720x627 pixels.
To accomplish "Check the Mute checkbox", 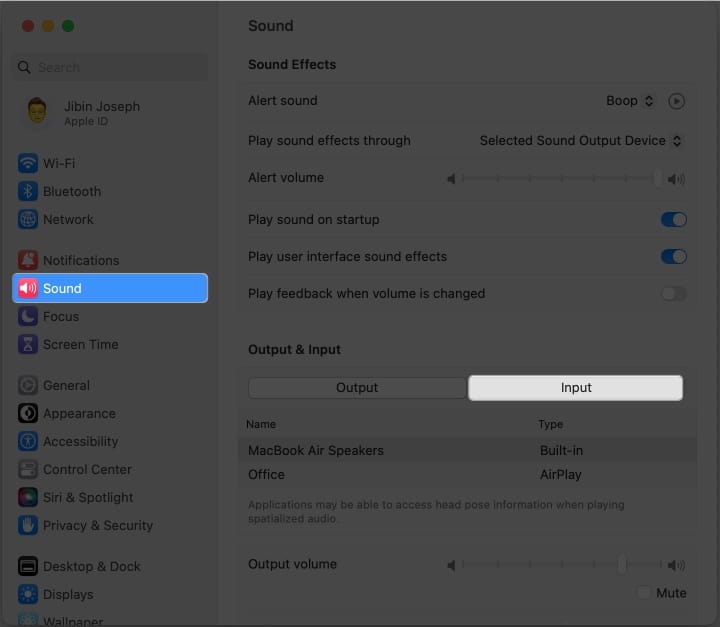I will (x=644, y=593).
